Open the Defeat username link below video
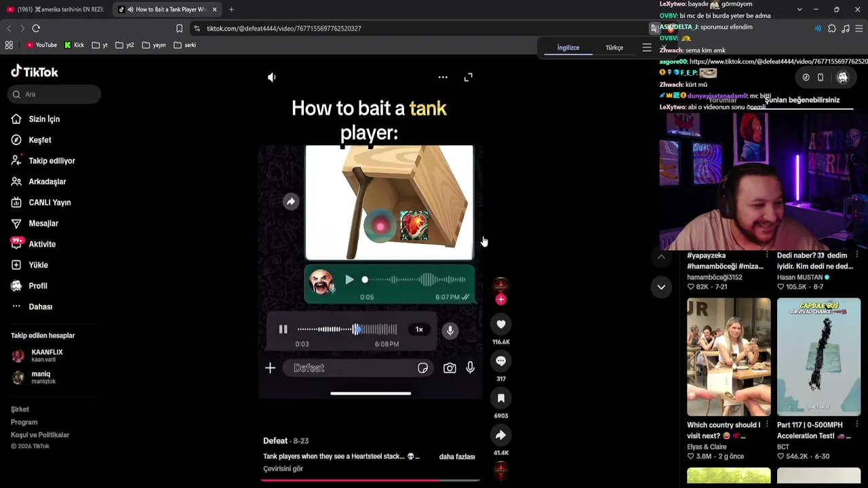This screenshot has width=868, height=488. pos(275,441)
